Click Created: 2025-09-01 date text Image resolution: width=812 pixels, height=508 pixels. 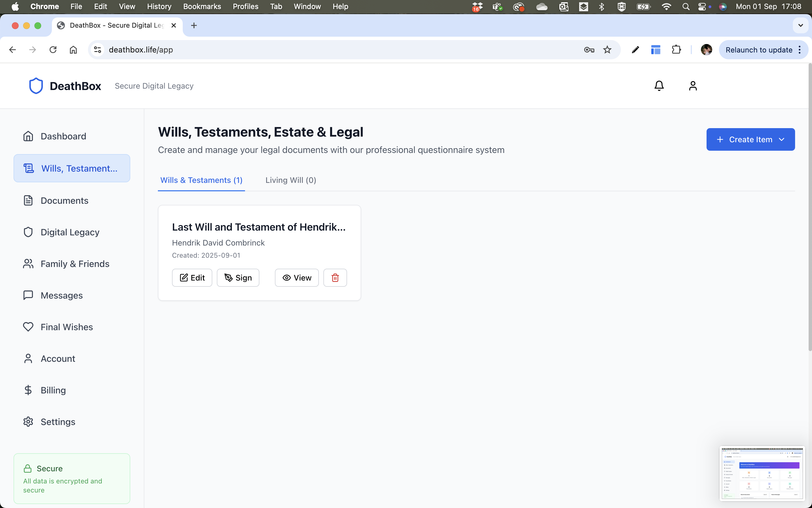(x=206, y=255)
